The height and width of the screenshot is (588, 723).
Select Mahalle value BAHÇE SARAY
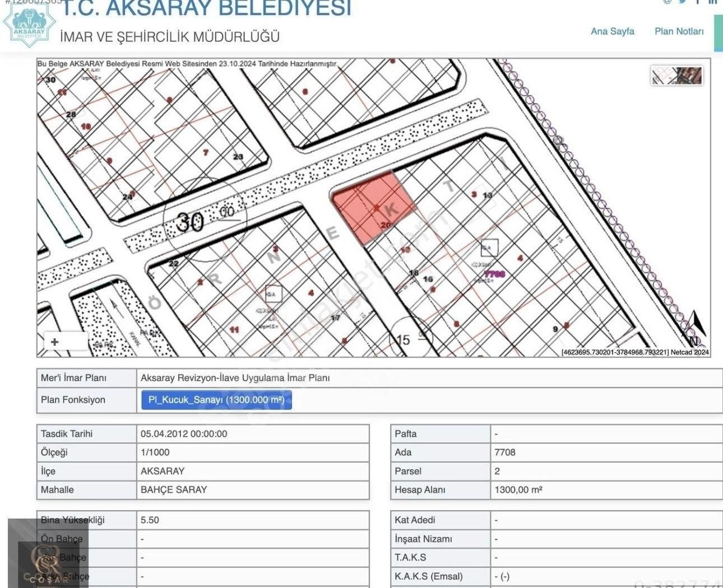coord(174,489)
